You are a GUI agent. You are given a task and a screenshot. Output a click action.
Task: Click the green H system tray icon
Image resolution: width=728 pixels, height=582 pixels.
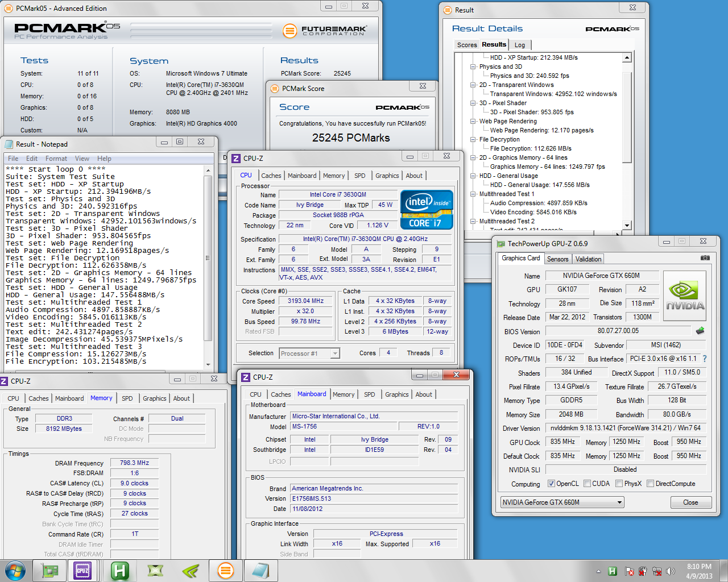(x=613, y=571)
